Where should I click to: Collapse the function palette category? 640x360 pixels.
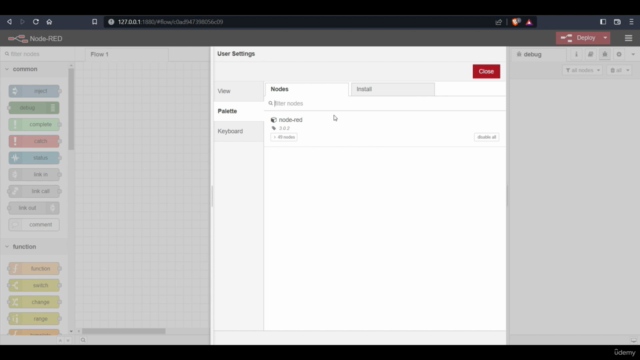34,247
